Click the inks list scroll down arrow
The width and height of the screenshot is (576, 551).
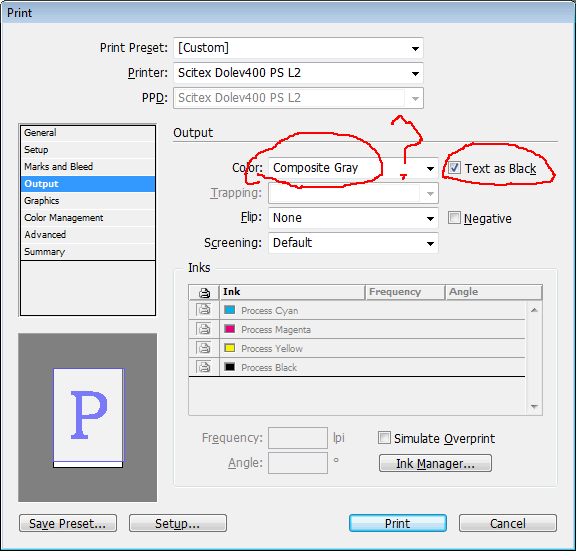click(x=534, y=407)
